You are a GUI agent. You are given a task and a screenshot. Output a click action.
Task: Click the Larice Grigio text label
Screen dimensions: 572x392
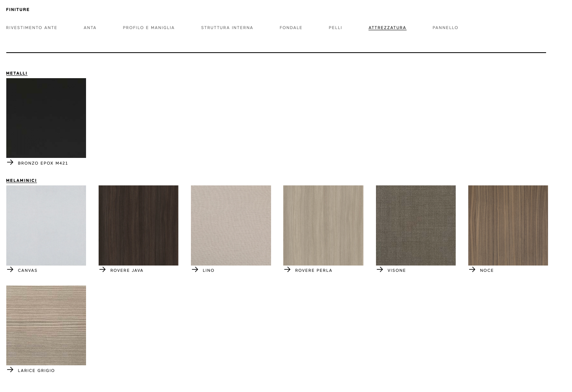36,370
